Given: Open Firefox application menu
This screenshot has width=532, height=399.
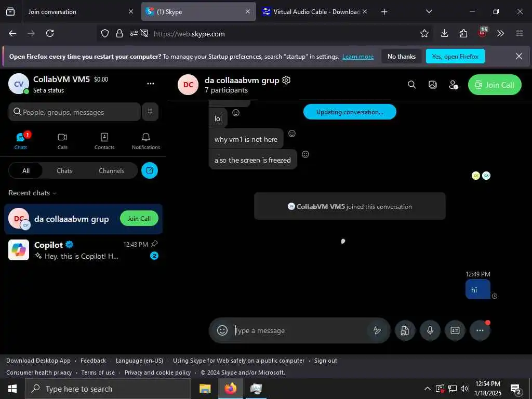Looking at the screenshot, I should (x=520, y=33).
